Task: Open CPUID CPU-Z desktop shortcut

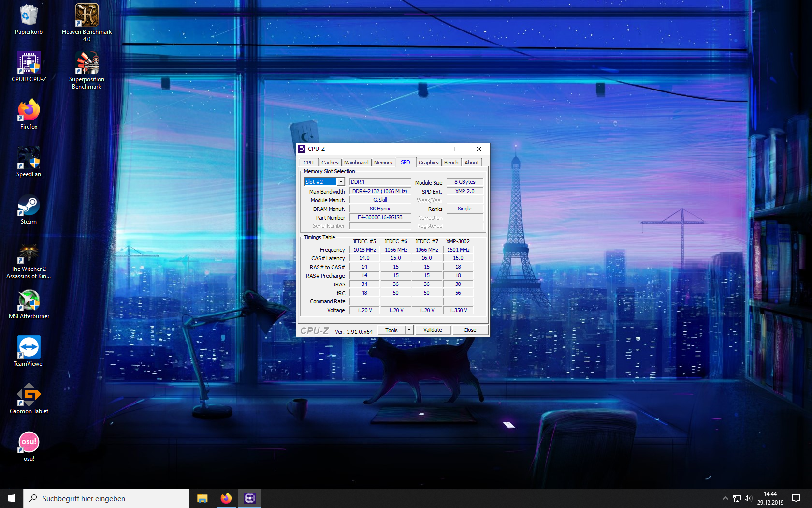Action: [x=29, y=67]
